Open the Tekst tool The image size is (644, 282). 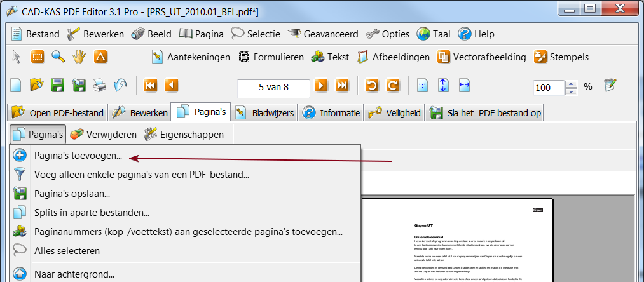pos(330,57)
